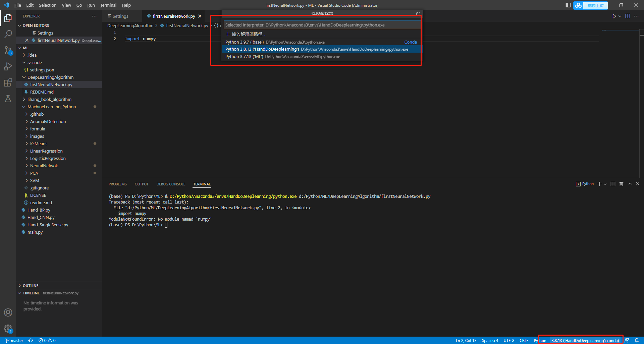644x344 pixels.
Task: Run Python file with play icon
Action: point(614,16)
